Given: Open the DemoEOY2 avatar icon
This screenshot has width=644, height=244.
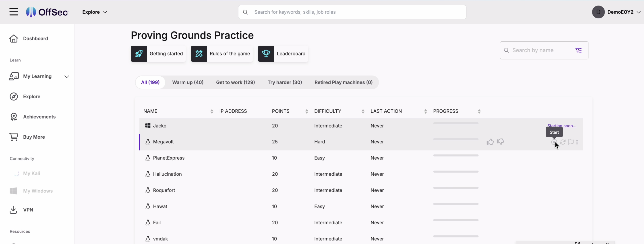Looking at the screenshot, I should pyautogui.click(x=598, y=12).
